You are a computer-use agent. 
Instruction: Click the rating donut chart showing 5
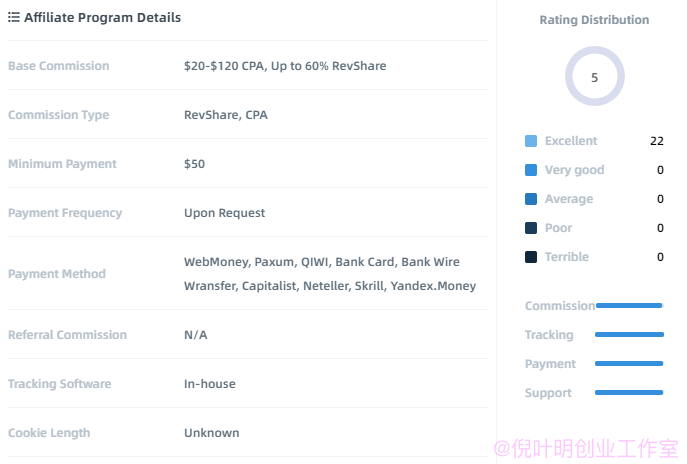point(595,76)
